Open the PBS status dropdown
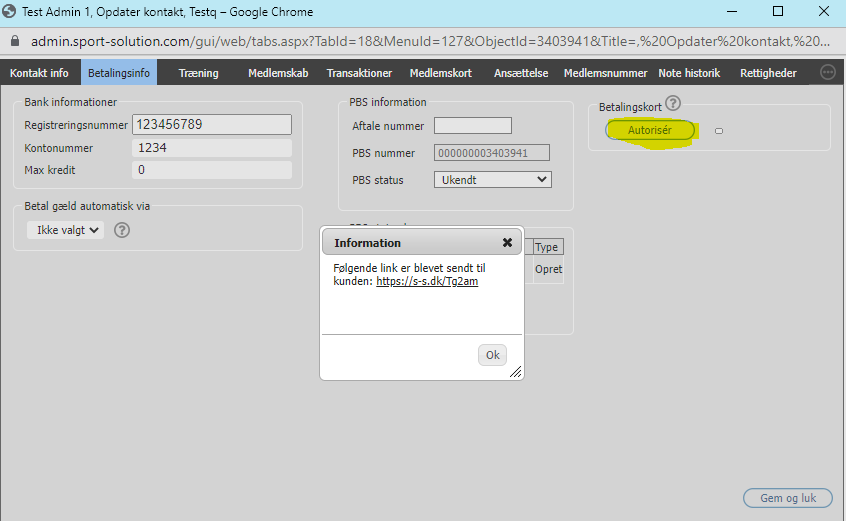 click(x=493, y=180)
